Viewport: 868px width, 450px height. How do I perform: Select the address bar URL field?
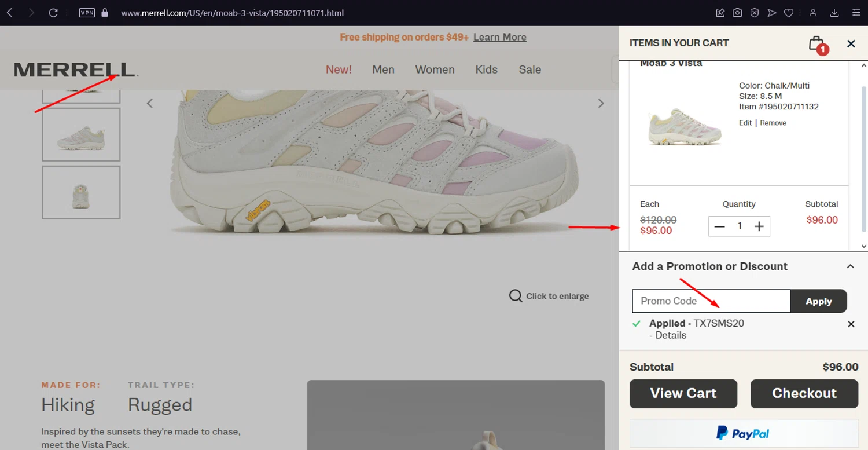232,13
